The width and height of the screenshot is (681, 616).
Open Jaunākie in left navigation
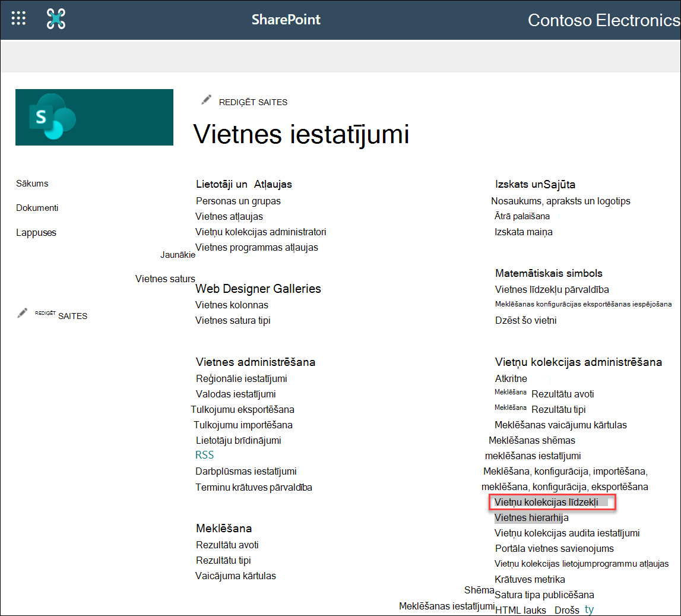point(178,255)
